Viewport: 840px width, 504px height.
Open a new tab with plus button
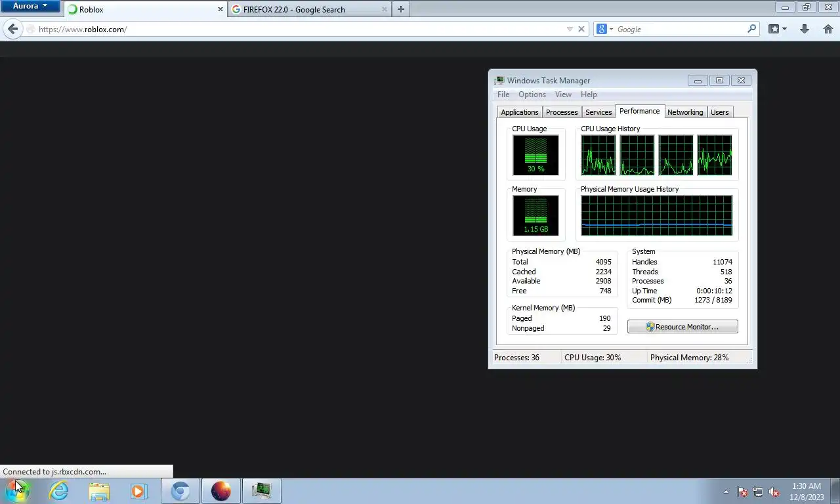400,9
